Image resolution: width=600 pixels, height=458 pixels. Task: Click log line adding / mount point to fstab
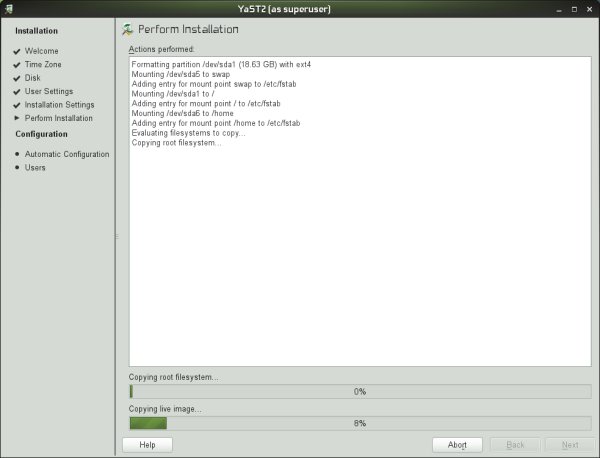coord(206,103)
